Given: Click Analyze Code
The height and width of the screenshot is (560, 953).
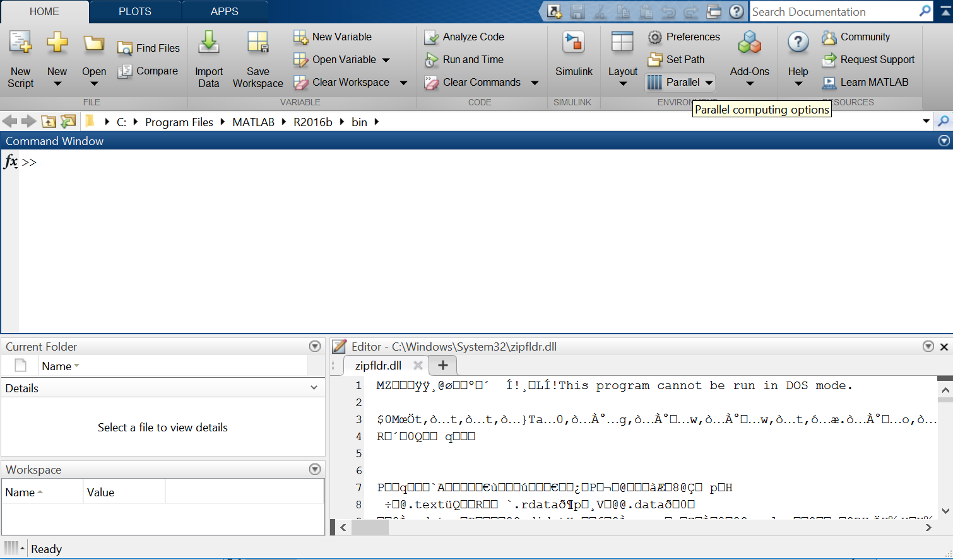Looking at the screenshot, I should pos(465,37).
